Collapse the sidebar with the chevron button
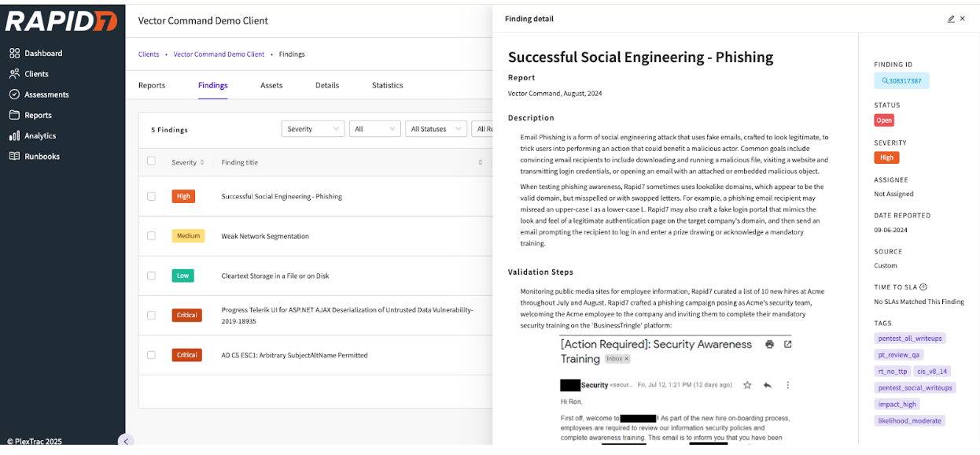 126,441
